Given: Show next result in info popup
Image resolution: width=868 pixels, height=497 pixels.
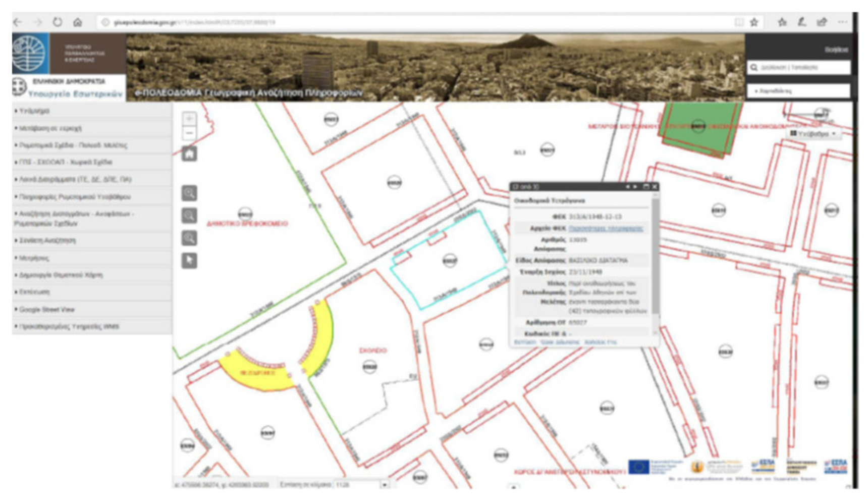Looking at the screenshot, I should pyautogui.click(x=635, y=187).
